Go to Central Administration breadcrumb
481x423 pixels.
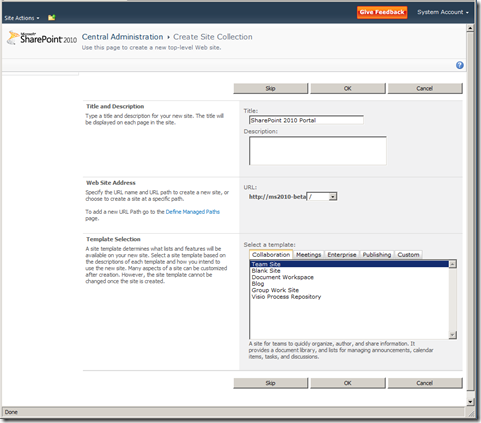tap(122, 37)
